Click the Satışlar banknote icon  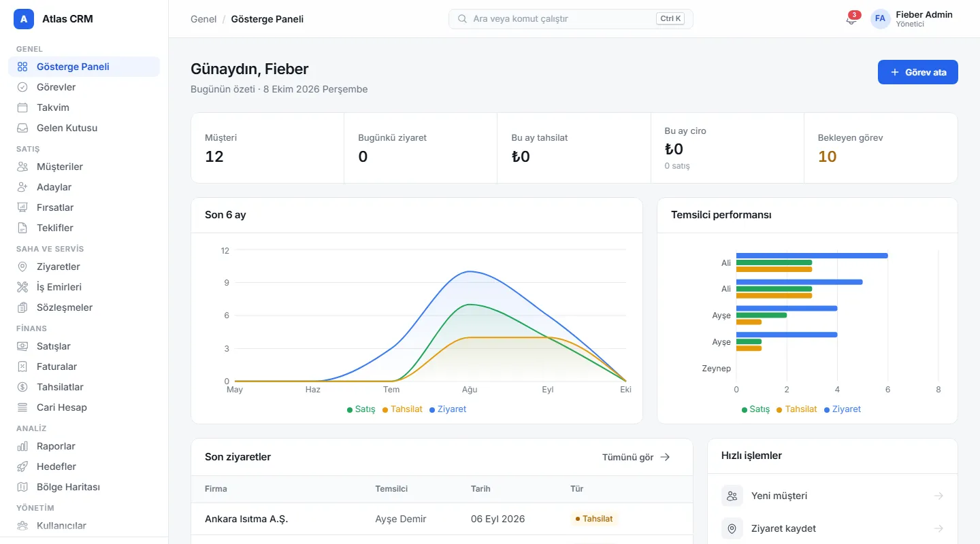pos(22,346)
